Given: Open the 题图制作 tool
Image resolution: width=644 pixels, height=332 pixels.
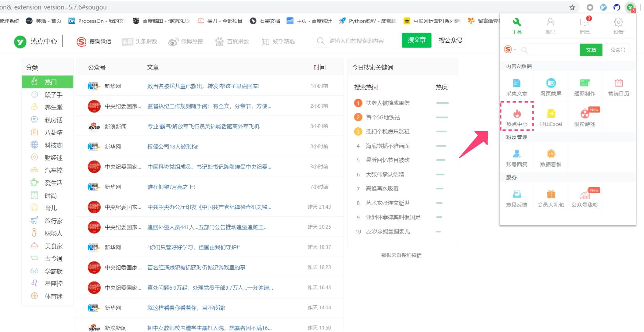Looking at the screenshot, I should pyautogui.click(x=585, y=87).
